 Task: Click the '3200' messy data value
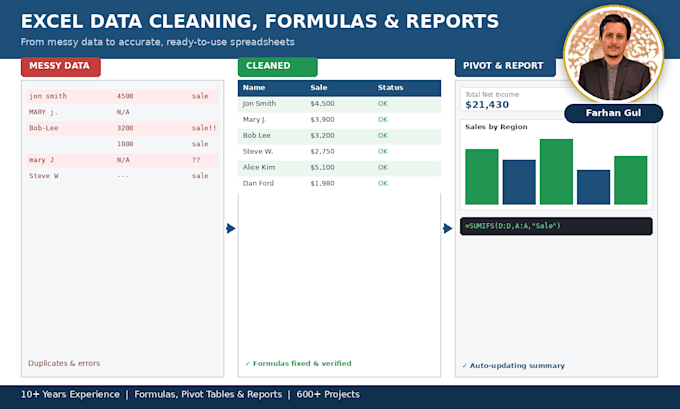pyautogui.click(x=125, y=128)
